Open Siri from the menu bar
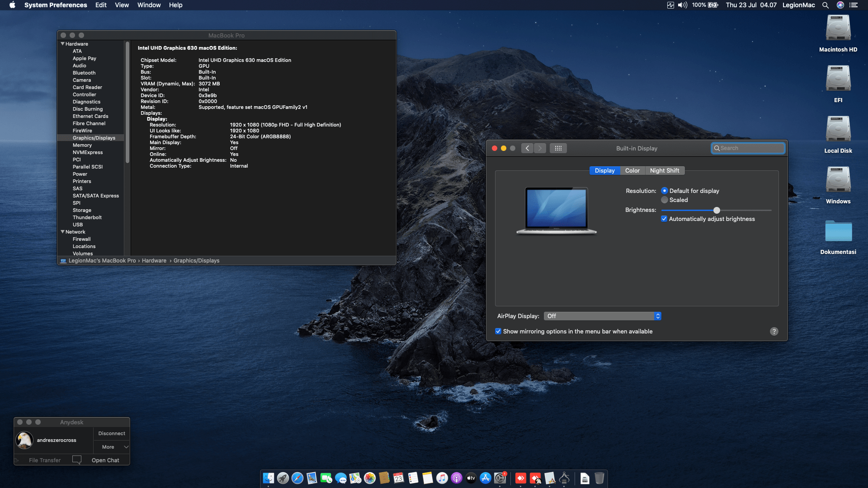 [x=840, y=5]
